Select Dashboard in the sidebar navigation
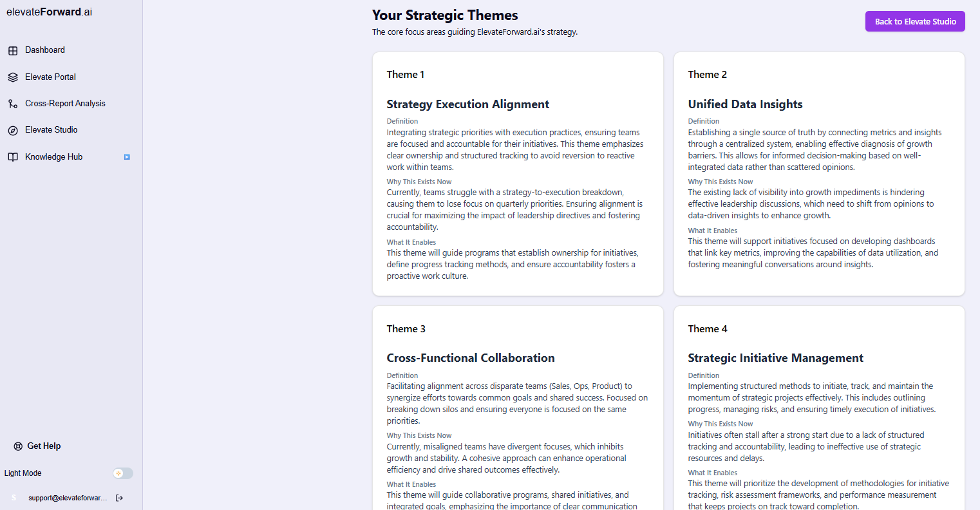Viewport: 980px width, 510px height. coord(44,50)
